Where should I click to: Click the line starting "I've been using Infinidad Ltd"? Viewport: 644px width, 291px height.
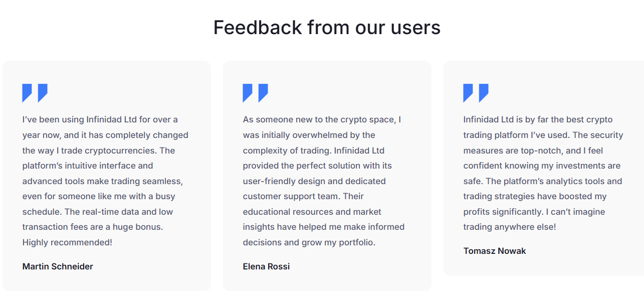(100, 119)
